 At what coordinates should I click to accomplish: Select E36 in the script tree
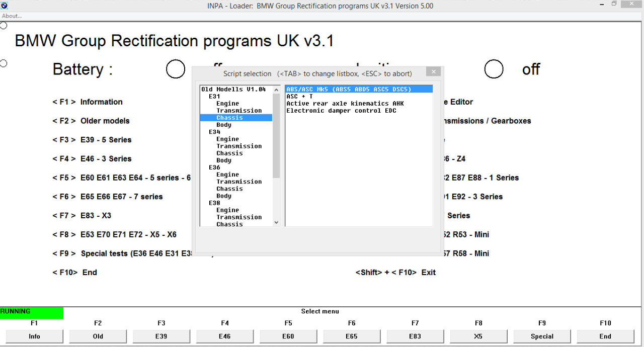pyautogui.click(x=214, y=167)
